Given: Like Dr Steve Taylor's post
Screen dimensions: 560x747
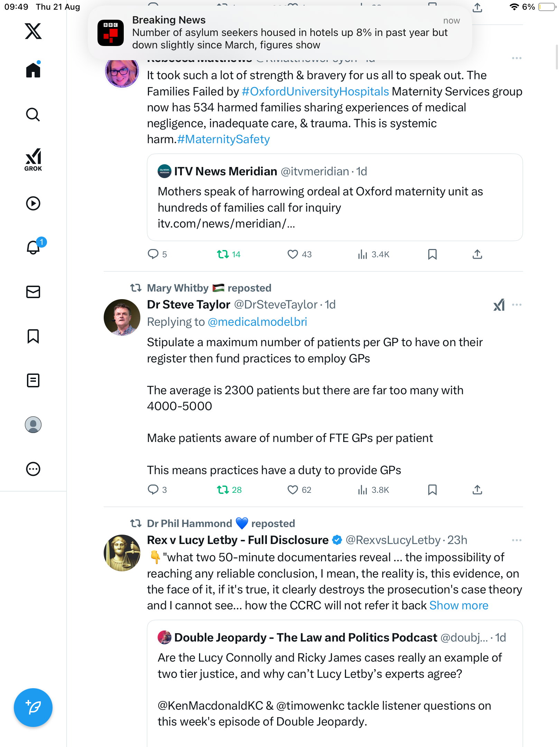Looking at the screenshot, I should click(293, 490).
